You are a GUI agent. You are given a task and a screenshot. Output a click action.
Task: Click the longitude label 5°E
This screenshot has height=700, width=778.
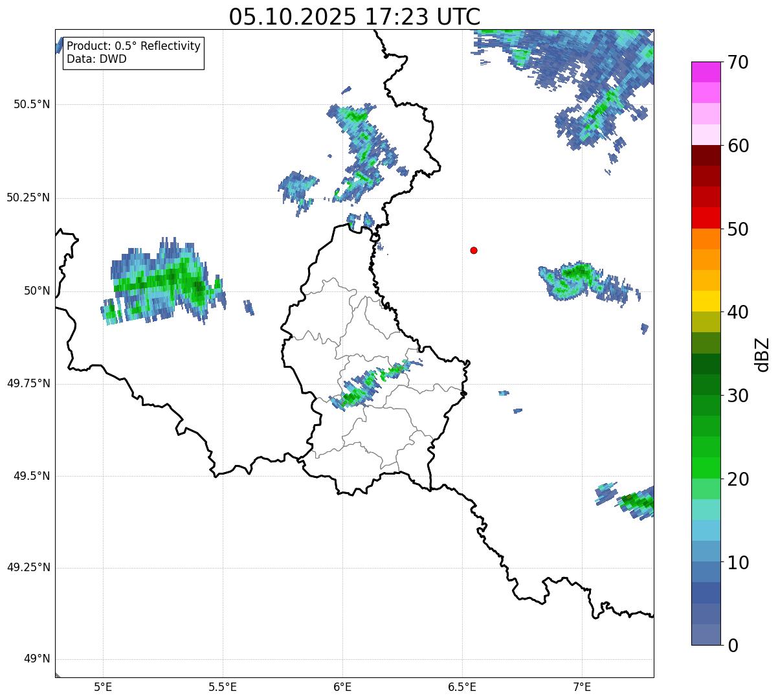103,686
